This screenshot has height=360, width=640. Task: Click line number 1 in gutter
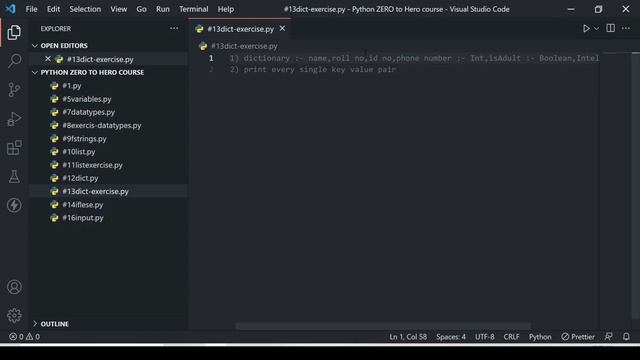tap(211, 58)
